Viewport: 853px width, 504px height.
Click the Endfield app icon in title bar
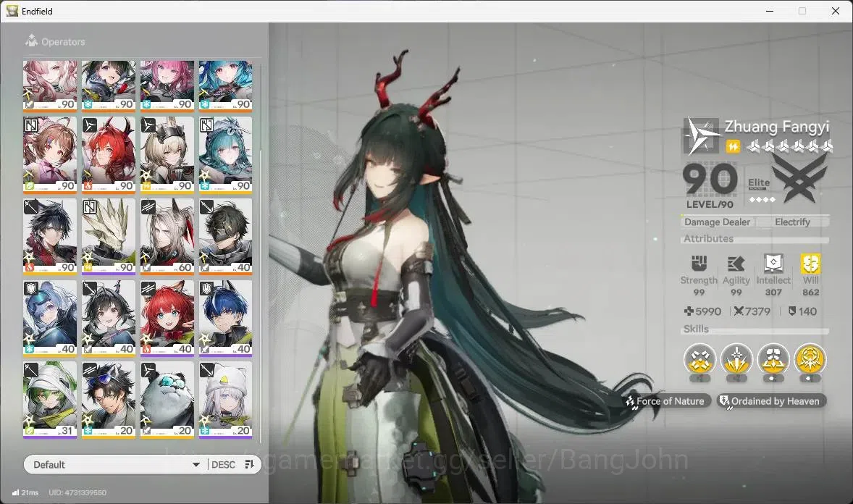tap(12, 11)
